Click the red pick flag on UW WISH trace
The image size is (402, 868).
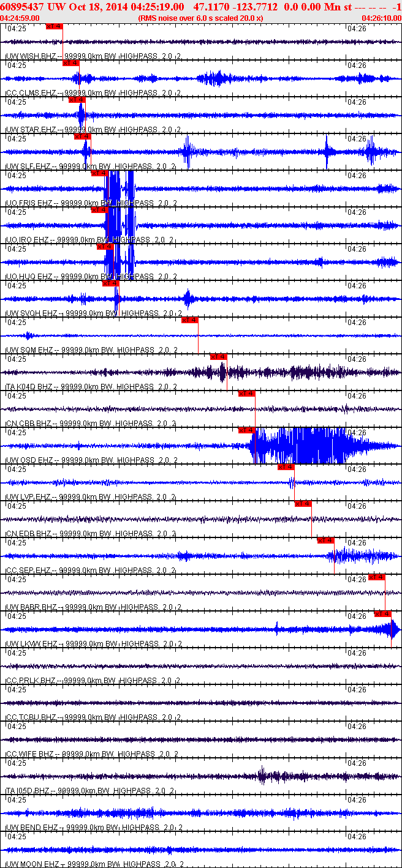55,26
